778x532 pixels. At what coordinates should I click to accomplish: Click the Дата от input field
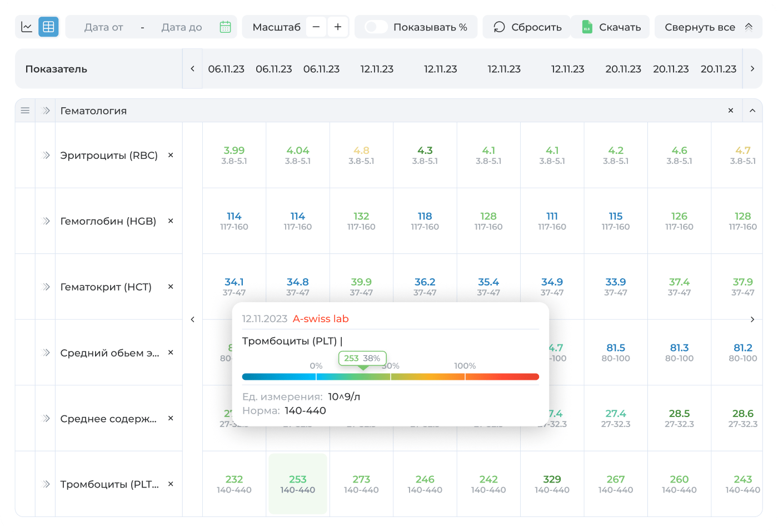click(x=103, y=27)
